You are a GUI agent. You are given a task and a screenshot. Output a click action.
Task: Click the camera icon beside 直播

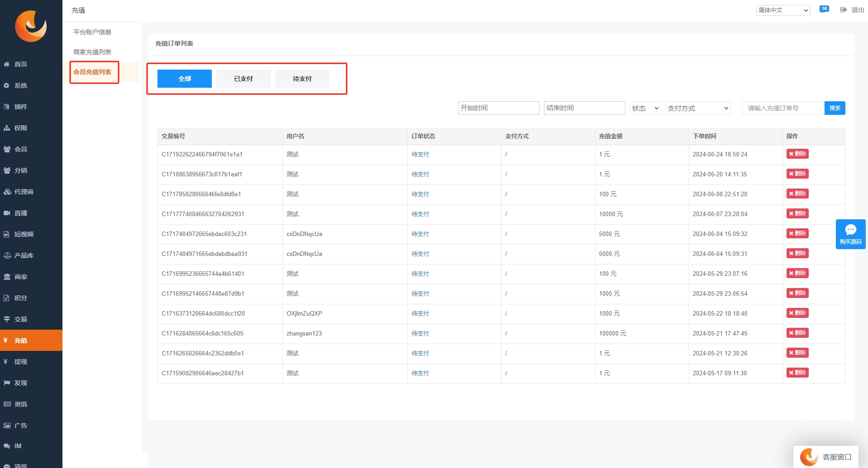pos(7,213)
